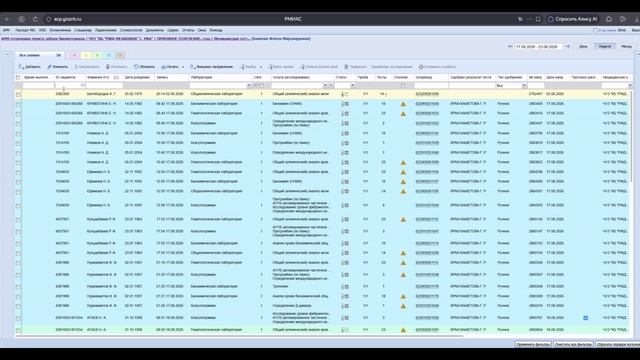Open Услуга filter dropdown
This screenshot has height=360, width=640.
pyautogui.click(x=325, y=85)
